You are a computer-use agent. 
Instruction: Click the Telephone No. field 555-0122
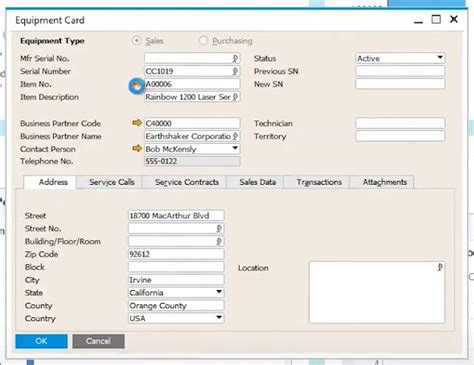pos(192,161)
